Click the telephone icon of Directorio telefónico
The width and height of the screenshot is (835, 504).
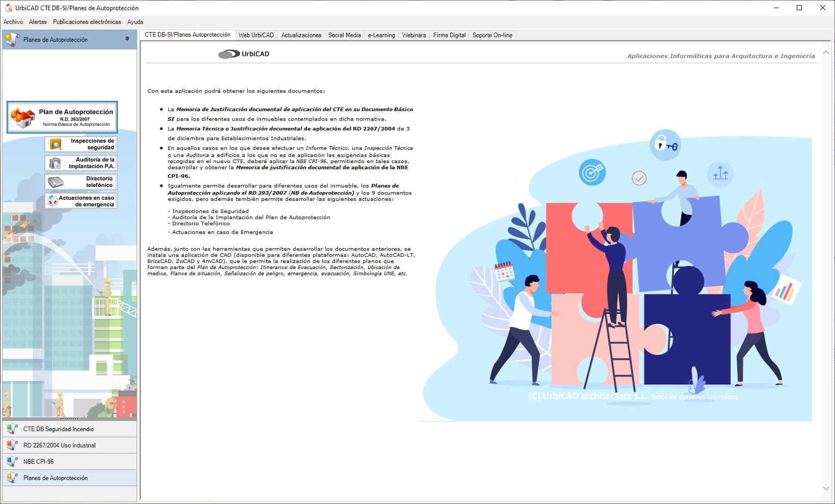[x=55, y=182]
